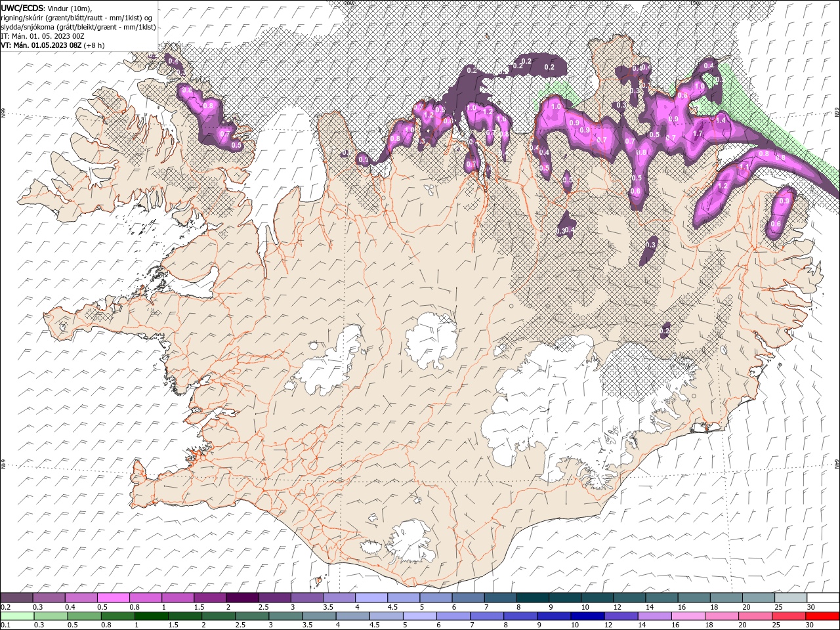The width and height of the screenshot is (840, 630).
Task: Click the 'UWC/ECDS' title text
Action: tap(22, 7)
